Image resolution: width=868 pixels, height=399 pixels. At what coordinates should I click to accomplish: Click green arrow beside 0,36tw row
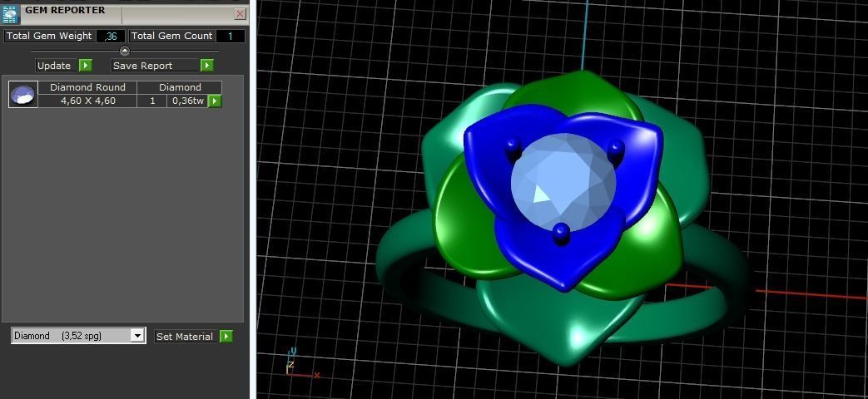214,101
